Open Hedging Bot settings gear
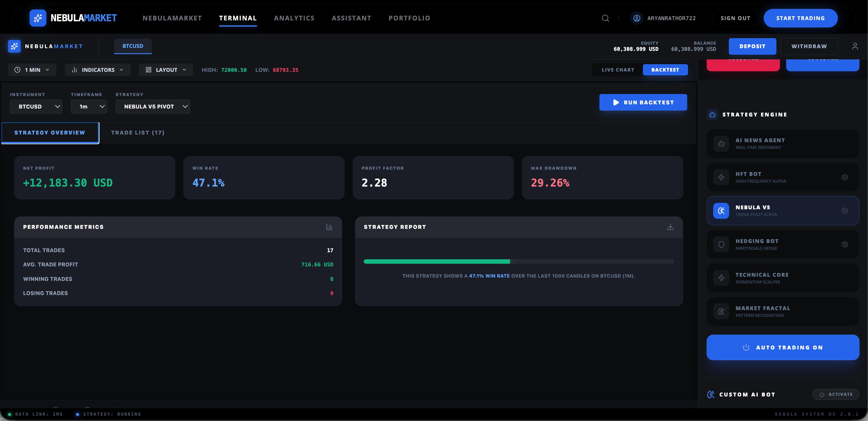This screenshot has height=421, width=868. point(844,244)
